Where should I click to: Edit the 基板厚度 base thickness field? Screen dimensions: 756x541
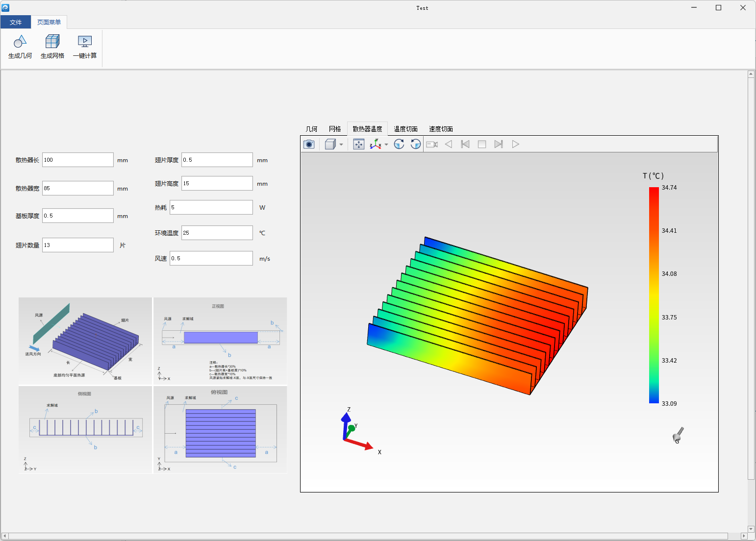click(78, 216)
